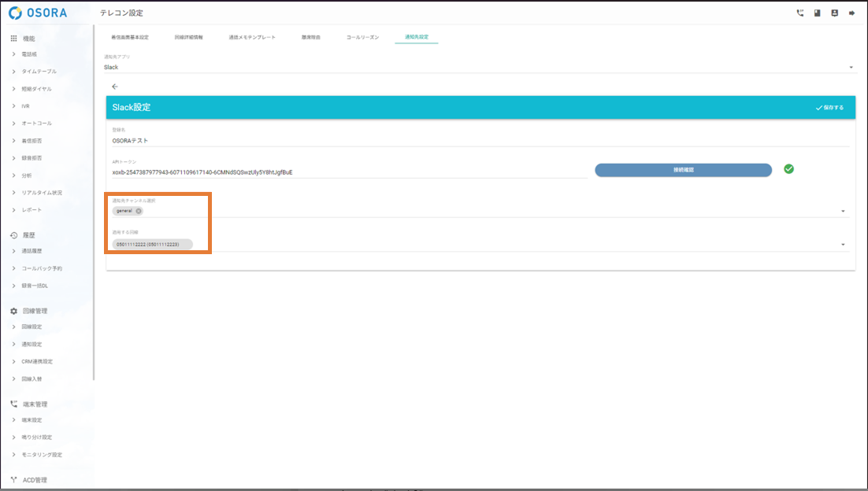Image resolution: width=868 pixels, height=491 pixels.
Task: Remove the general channel chip via x icon
Action: click(139, 211)
